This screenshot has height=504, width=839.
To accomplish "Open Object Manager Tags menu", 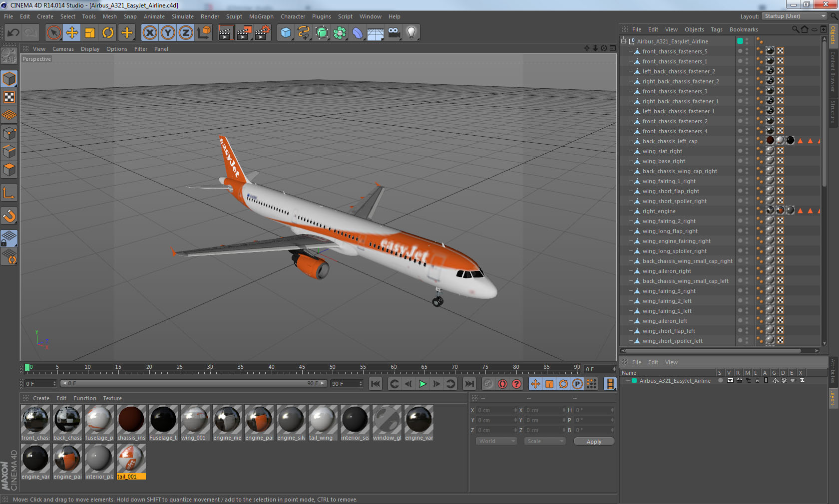I will click(717, 29).
